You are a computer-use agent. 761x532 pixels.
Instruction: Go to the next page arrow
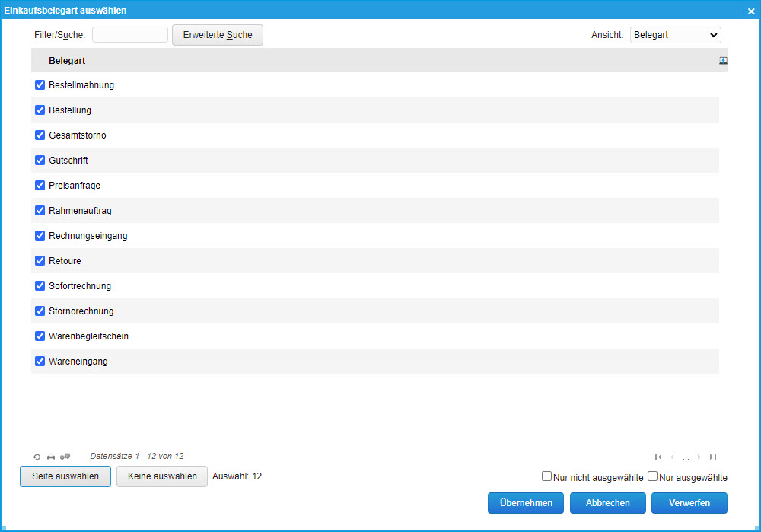click(699, 457)
